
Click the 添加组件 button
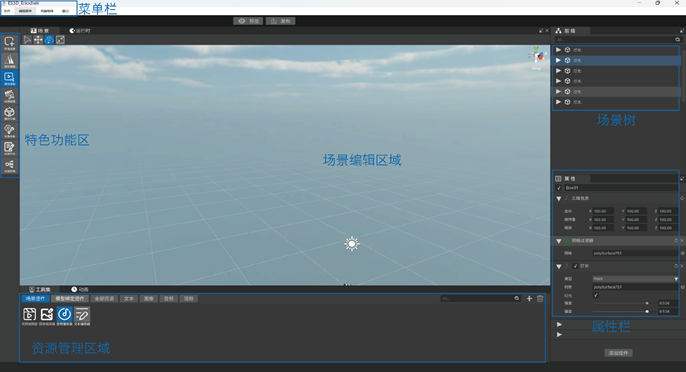click(618, 353)
